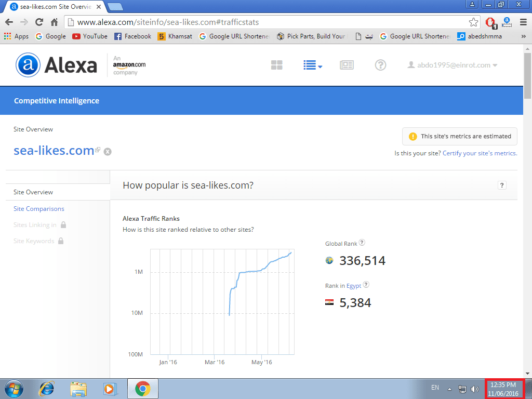Select Site Comparisons in the sidebar
This screenshot has height=399, width=532.
coord(39,209)
